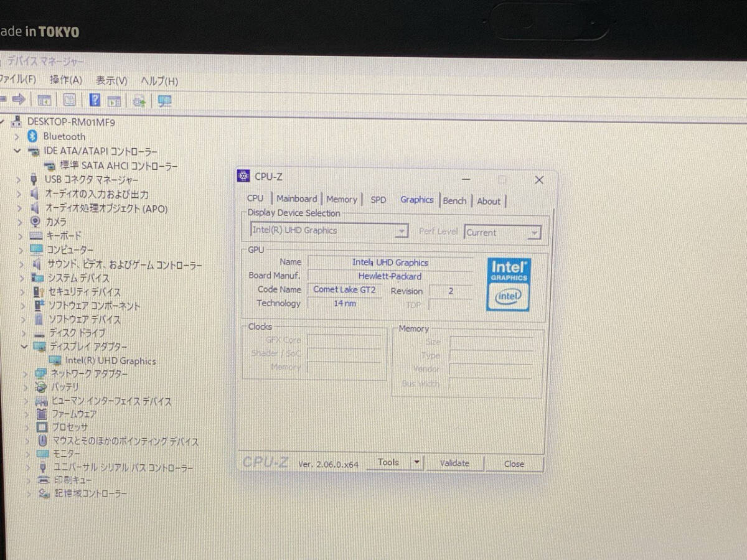Open the ヘルプ(H) menu
Screen dimensions: 747x560
[x=159, y=81]
